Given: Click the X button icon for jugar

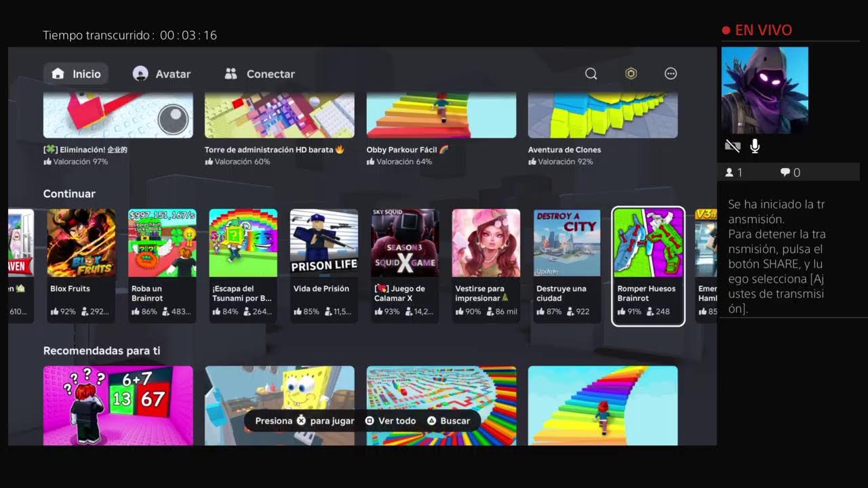Looking at the screenshot, I should (301, 420).
